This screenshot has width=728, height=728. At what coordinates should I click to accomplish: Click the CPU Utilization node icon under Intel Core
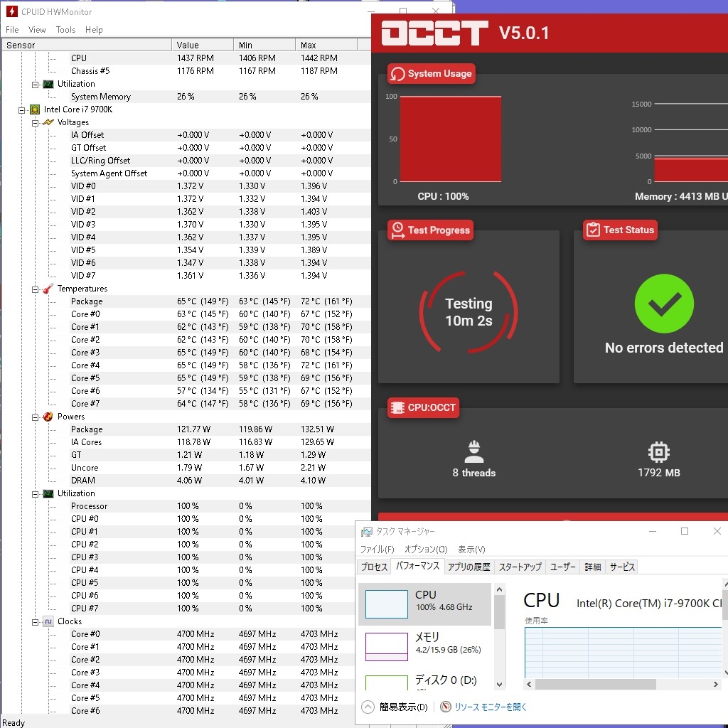[48, 493]
